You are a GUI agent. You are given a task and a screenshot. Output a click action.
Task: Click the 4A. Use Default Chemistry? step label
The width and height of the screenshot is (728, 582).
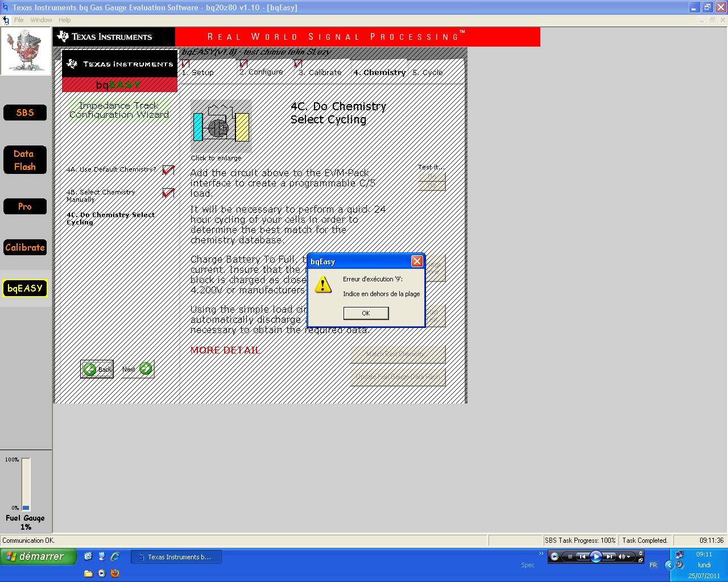(111, 169)
